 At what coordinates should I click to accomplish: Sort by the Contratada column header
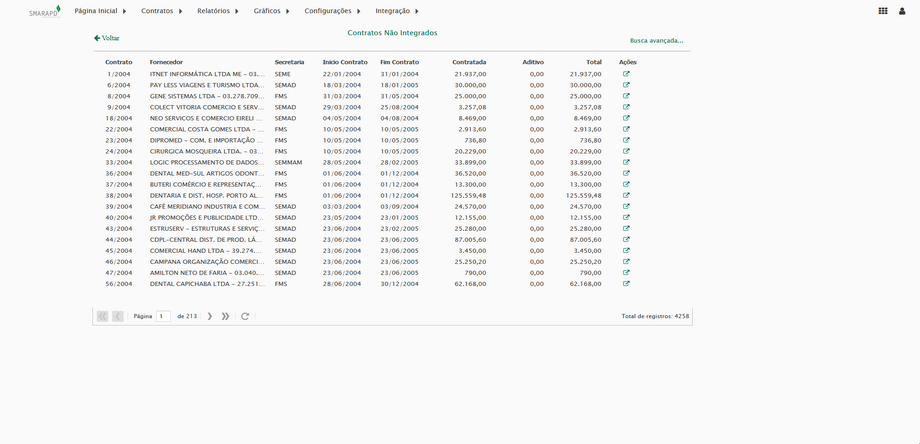pos(469,62)
